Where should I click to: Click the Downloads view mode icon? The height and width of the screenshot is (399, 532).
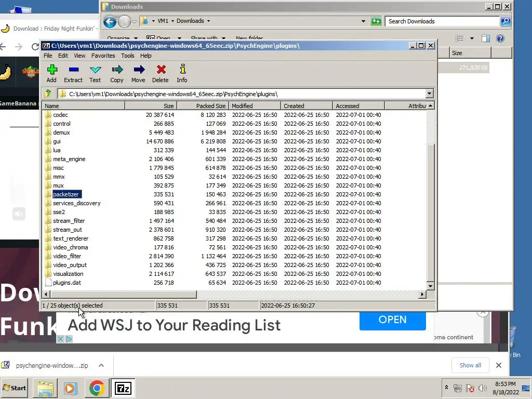(459, 38)
